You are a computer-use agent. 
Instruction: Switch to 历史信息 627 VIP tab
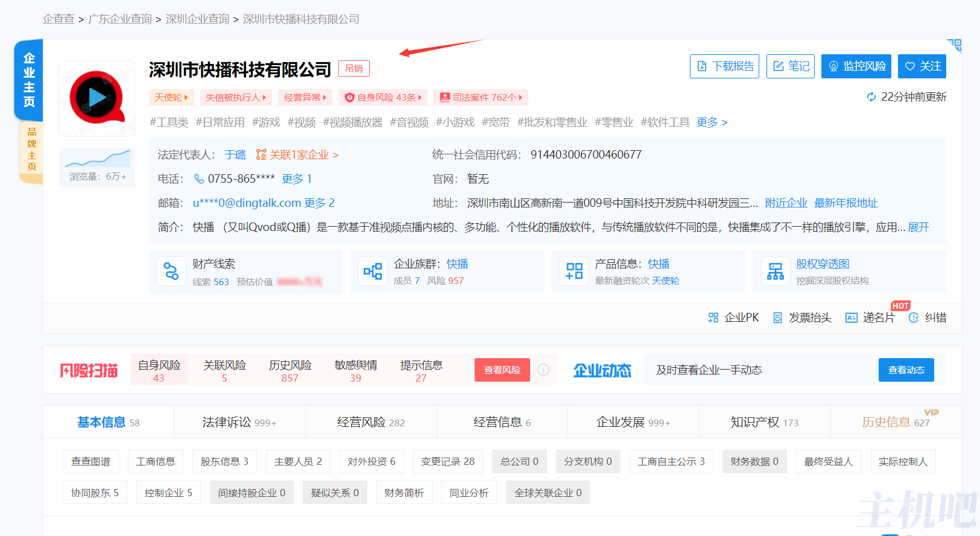(x=896, y=422)
